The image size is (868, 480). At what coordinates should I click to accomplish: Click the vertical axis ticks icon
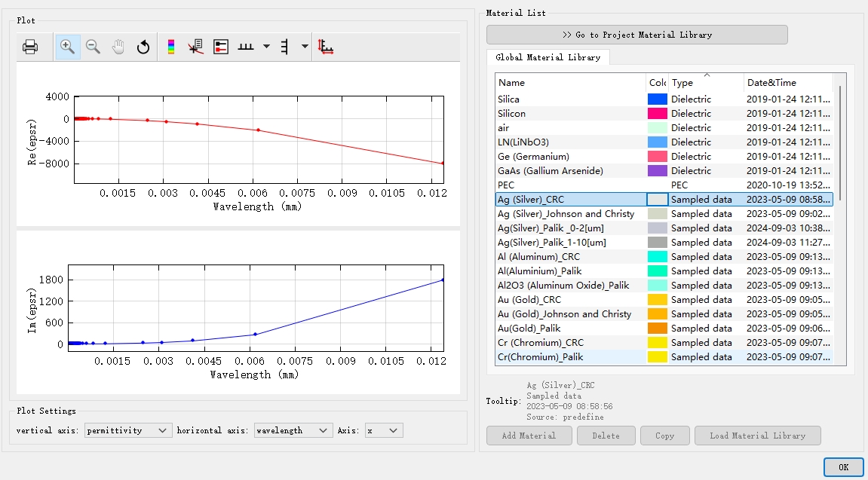point(284,47)
